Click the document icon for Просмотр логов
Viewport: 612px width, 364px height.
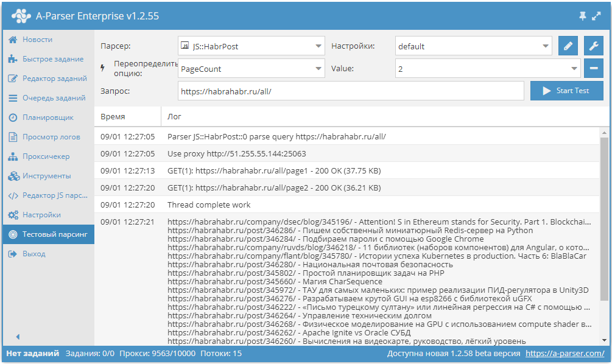point(13,137)
